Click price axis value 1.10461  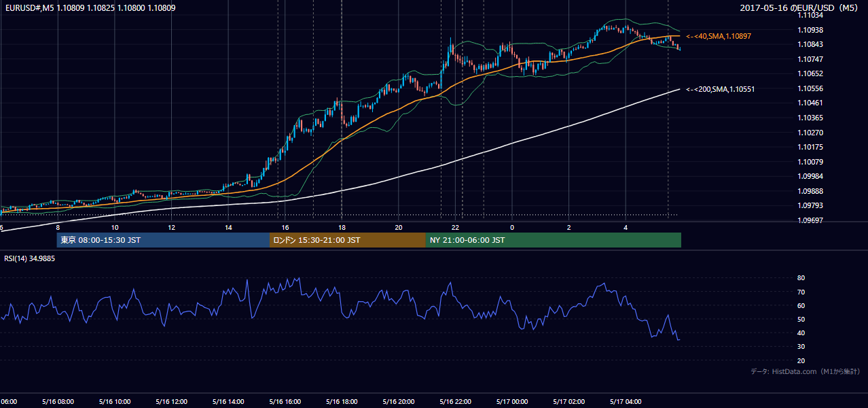[x=811, y=103]
